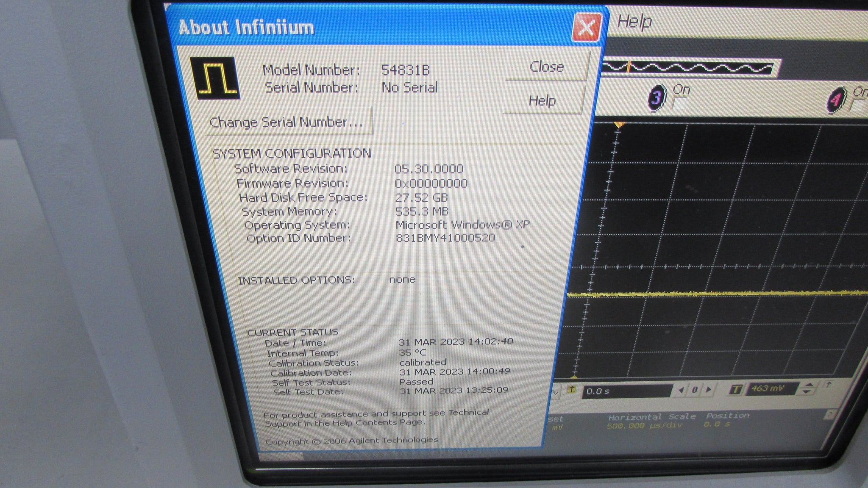Click the trigger T icon
The width and height of the screenshot is (868, 488).
pos(736,389)
